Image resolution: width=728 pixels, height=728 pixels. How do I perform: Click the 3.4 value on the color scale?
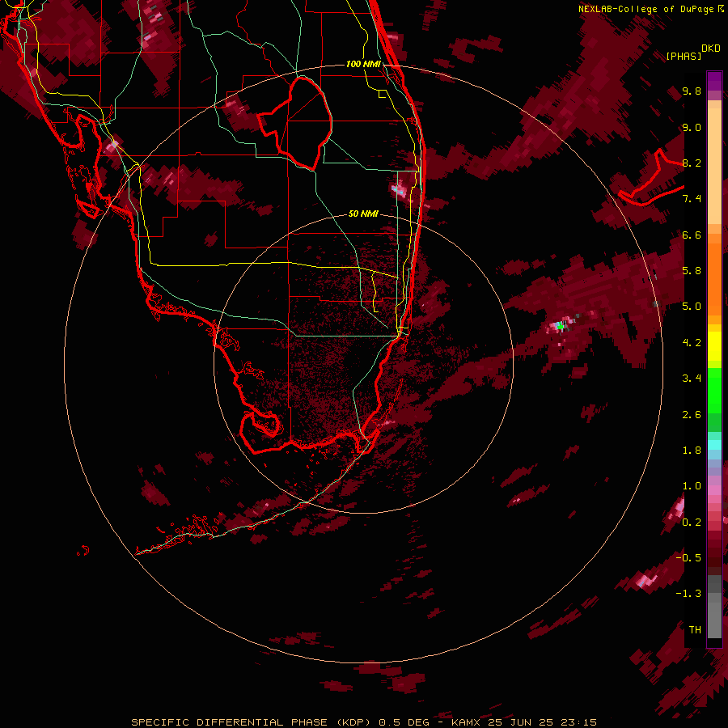[x=692, y=379]
